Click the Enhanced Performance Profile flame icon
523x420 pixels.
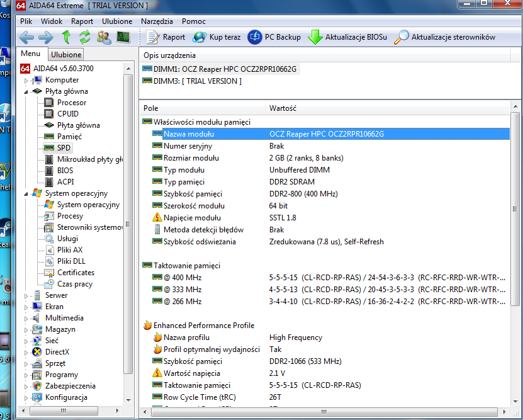click(147, 326)
